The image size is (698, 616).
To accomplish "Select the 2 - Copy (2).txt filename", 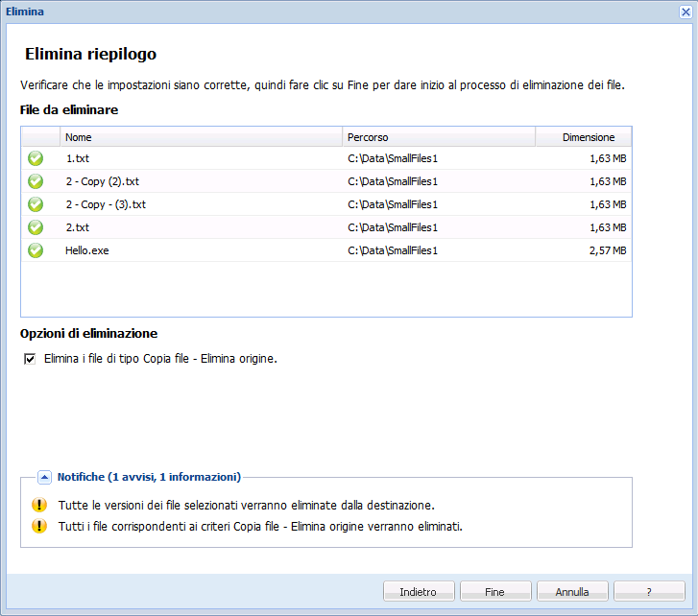I will (103, 181).
